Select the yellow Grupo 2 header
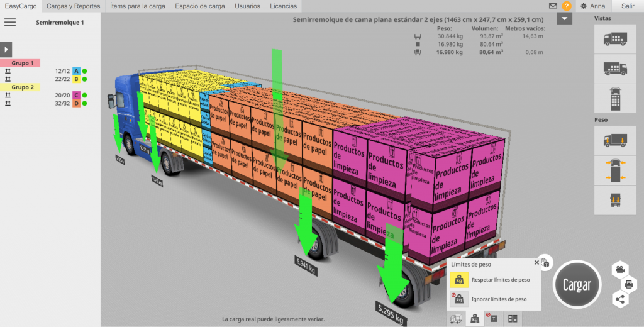Screen dimensions: 644x327 click(20, 87)
